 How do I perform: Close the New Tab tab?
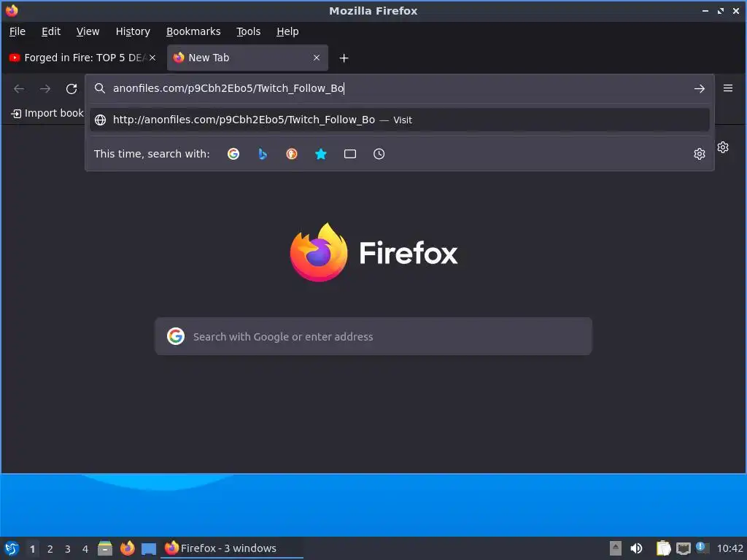(x=317, y=58)
